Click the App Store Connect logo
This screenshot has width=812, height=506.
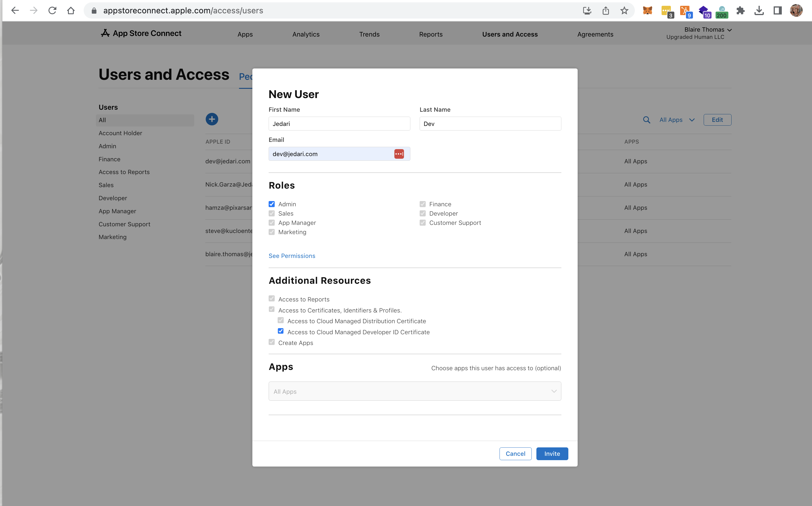pyautogui.click(x=141, y=33)
